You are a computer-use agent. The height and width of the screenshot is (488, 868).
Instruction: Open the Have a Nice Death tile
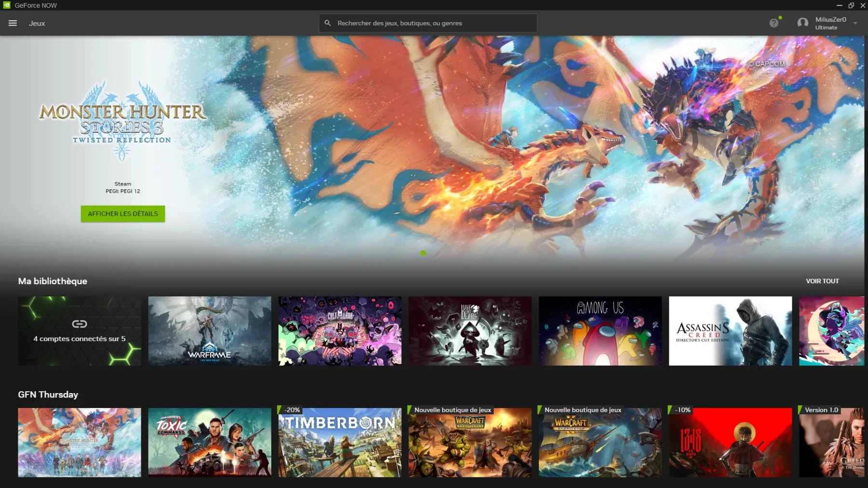click(470, 331)
